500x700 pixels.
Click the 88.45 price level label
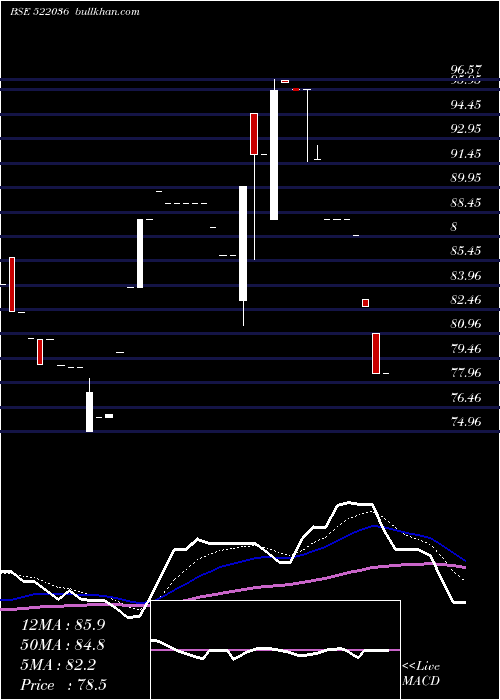(466, 203)
